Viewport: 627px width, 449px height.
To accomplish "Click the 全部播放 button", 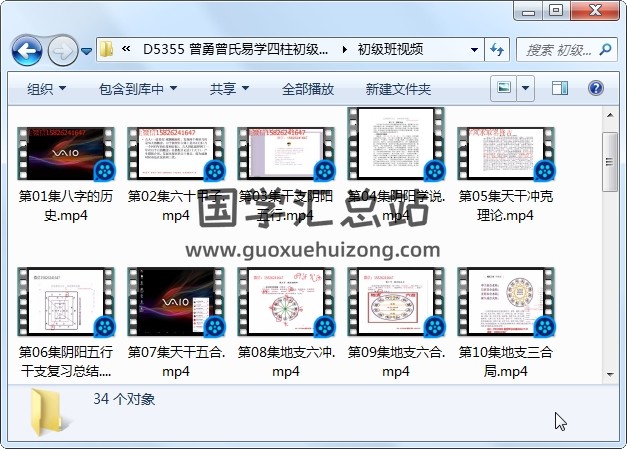I will (308, 89).
